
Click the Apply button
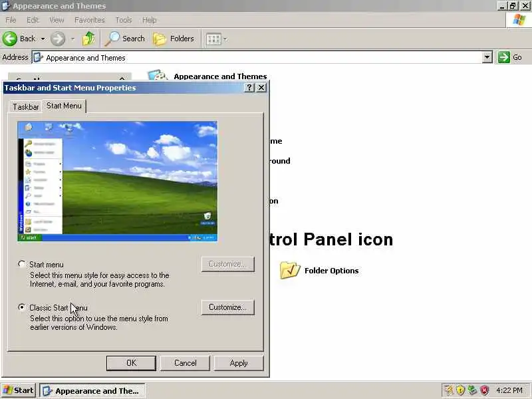coord(239,363)
